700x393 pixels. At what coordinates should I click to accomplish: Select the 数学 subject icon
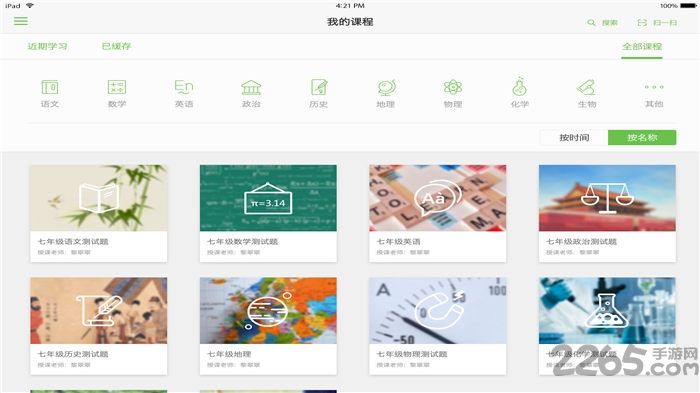click(117, 87)
